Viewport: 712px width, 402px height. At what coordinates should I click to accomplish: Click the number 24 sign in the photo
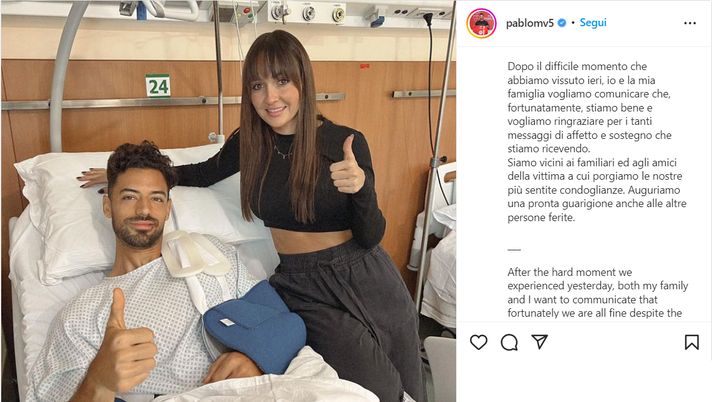[x=158, y=86]
